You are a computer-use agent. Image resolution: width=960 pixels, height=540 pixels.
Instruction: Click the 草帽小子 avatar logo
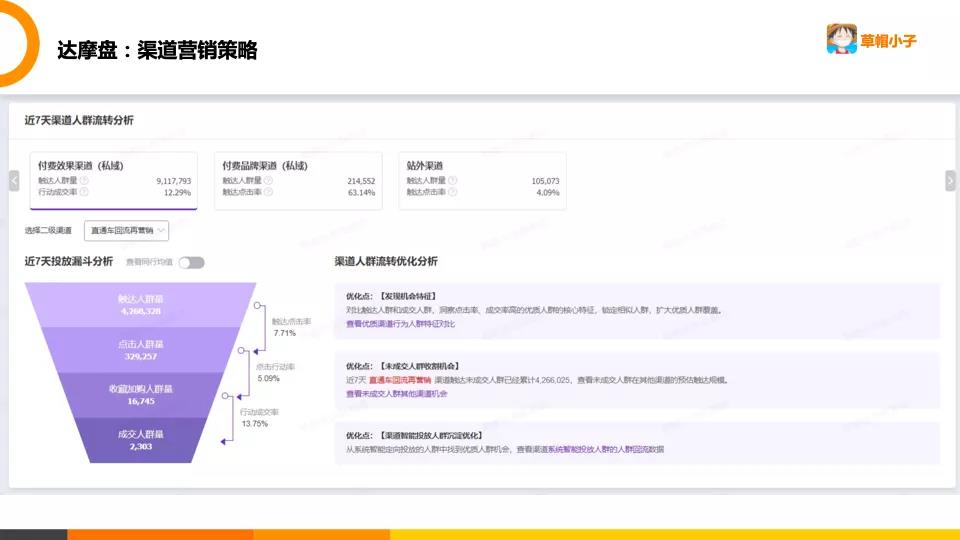pos(842,39)
